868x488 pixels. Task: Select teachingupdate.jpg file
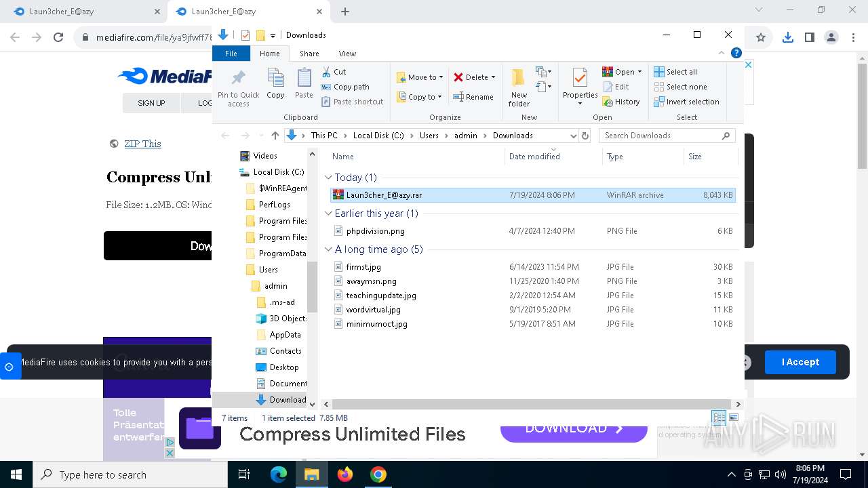pos(532,296)
